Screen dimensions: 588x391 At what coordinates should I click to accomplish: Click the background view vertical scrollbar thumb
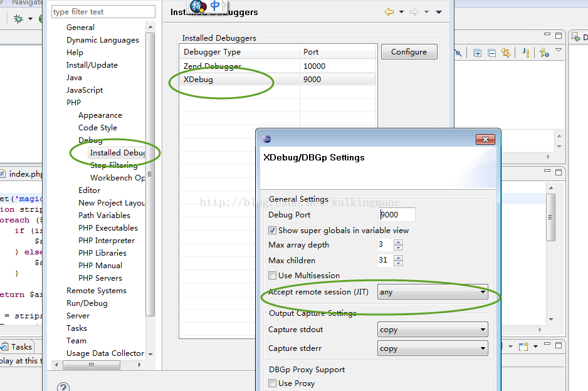coord(550,217)
